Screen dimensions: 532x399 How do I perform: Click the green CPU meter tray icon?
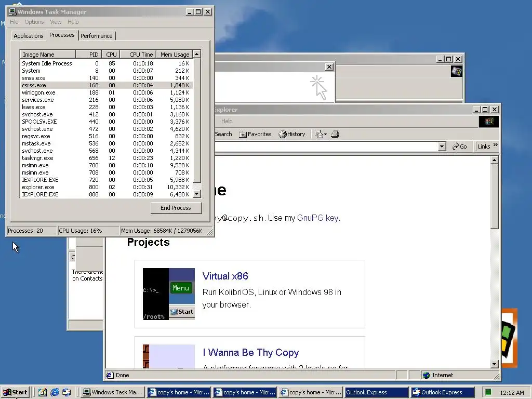(x=488, y=392)
